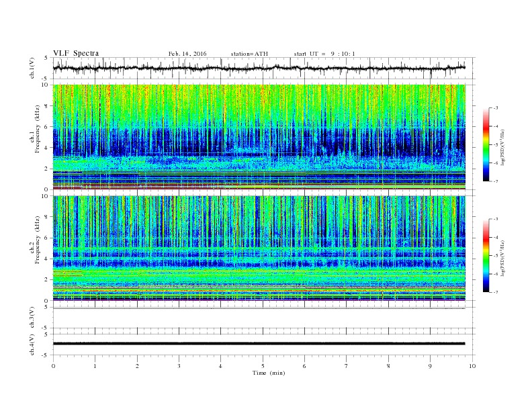Viewport: 532px width, 411px height.
Task: Click the time axis tick label "10"
Action: pyautogui.click(x=472, y=366)
